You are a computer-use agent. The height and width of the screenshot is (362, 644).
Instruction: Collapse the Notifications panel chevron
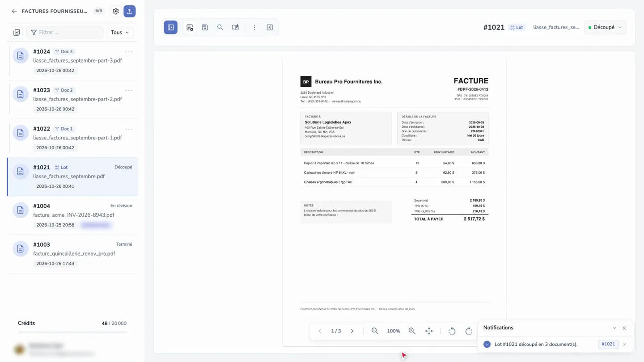[x=614, y=328]
